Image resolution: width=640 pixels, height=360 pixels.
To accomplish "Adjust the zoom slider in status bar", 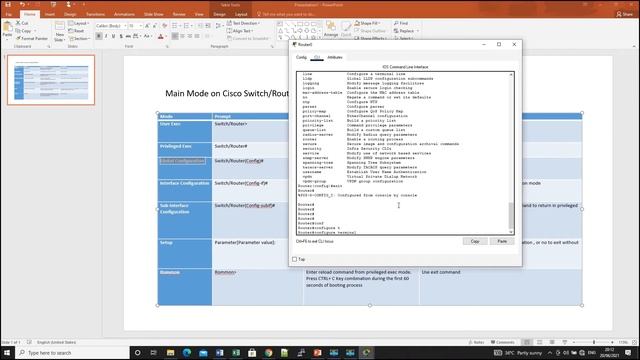I will [x=594, y=342].
